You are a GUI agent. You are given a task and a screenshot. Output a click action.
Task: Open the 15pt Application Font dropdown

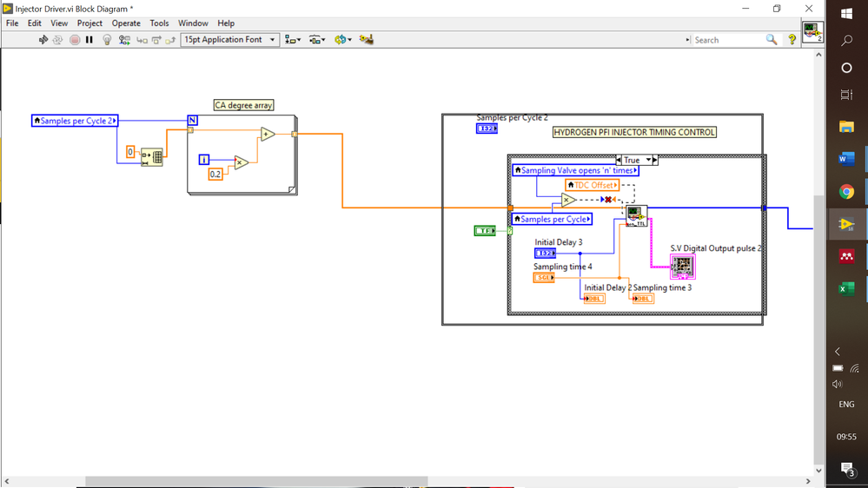[230, 40]
